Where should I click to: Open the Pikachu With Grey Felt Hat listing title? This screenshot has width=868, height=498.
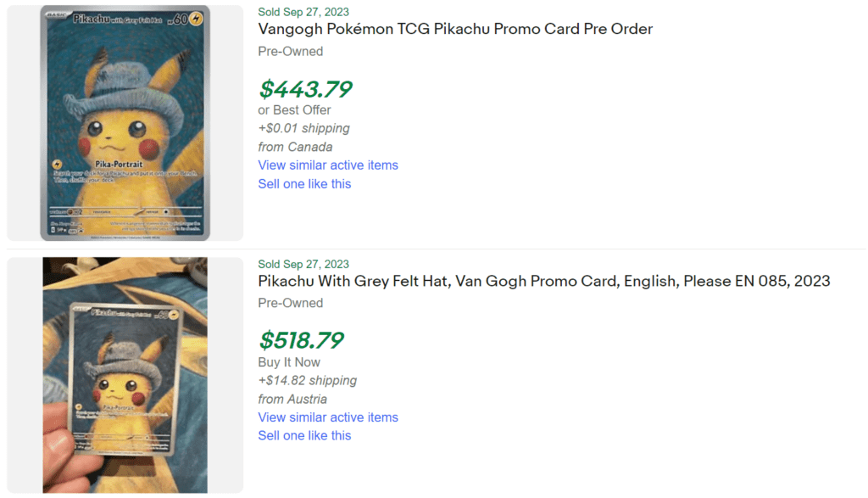tap(543, 281)
